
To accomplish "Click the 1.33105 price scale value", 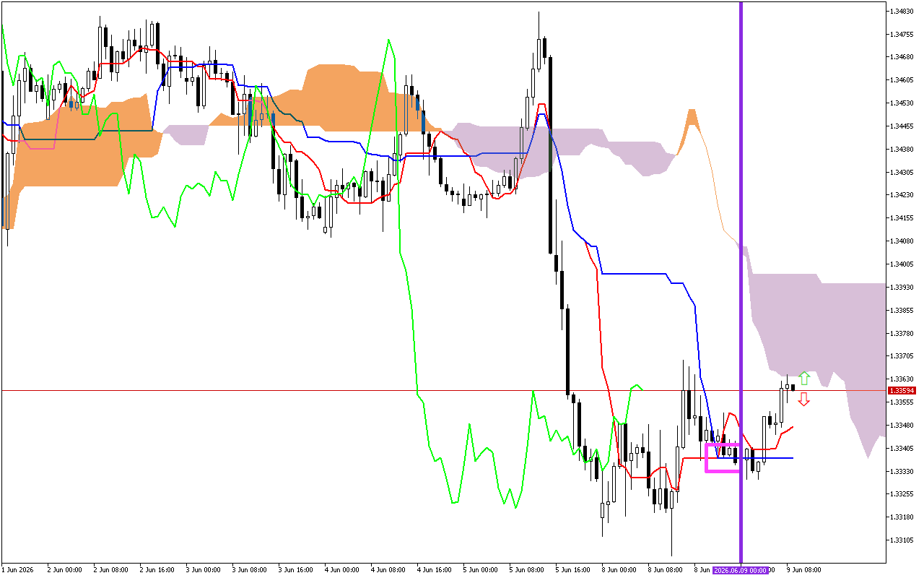I will (x=902, y=540).
